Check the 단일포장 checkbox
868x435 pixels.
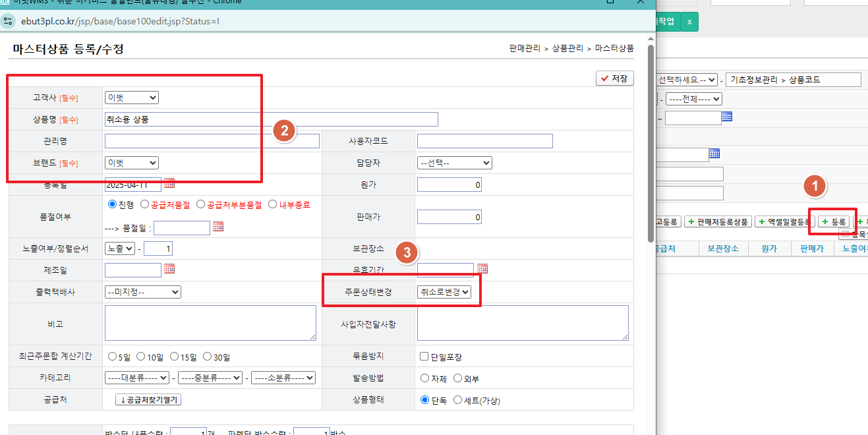pyautogui.click(x=424, y=357)
